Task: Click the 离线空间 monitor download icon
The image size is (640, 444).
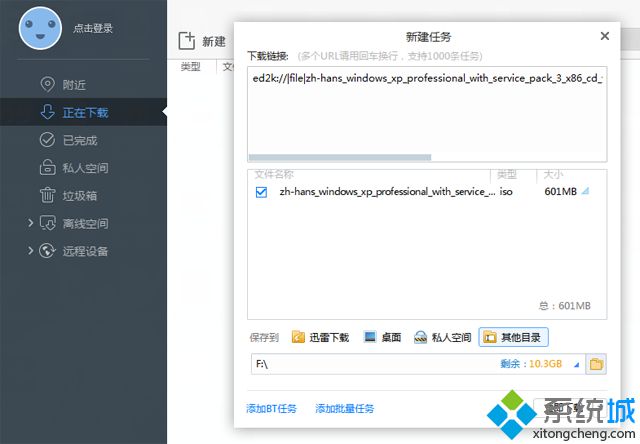Action: coord(47,223)
